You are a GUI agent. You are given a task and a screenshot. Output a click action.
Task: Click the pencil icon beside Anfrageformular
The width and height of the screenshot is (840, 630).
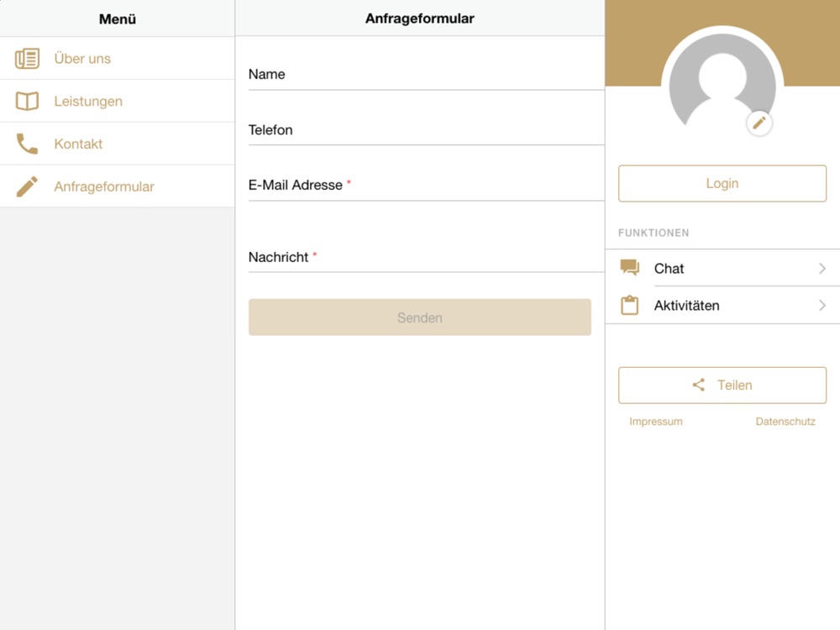[27, 186]
